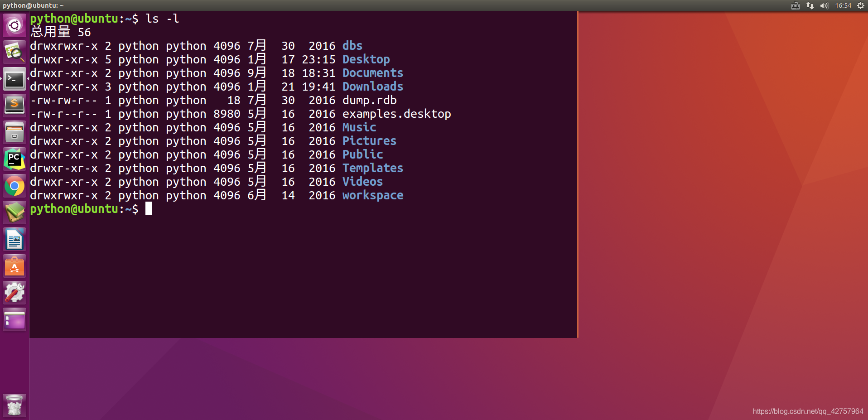Open the Trash in the dock

click(x=14, y=405)
